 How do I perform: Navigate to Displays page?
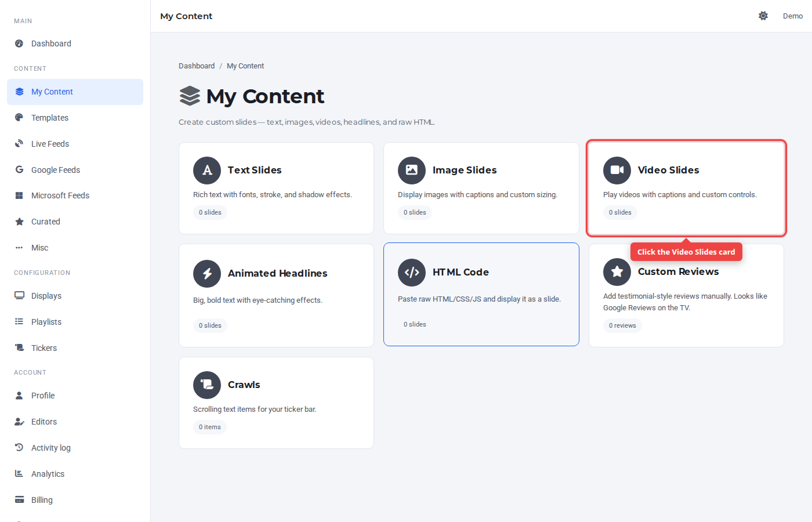(75, 296)
